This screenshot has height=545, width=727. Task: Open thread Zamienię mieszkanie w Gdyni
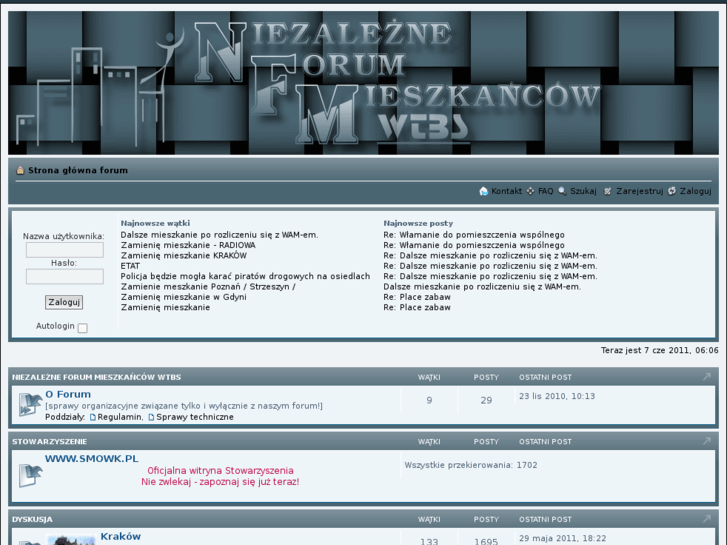184,297
